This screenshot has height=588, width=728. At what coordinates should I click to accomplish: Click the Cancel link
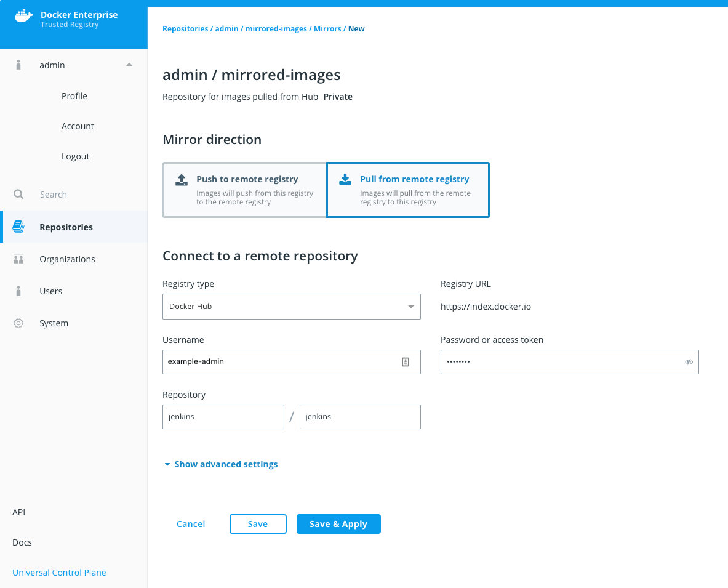click(x=191, y=524)
